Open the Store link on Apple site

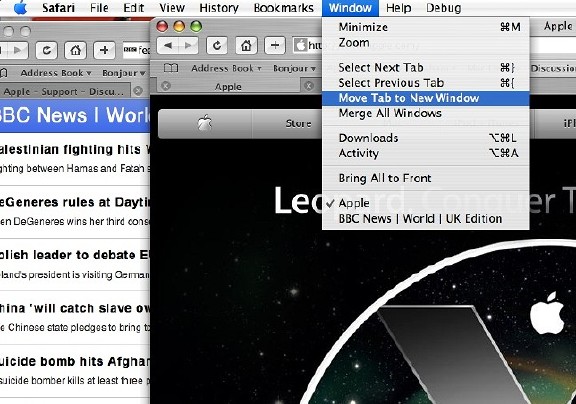298,123
